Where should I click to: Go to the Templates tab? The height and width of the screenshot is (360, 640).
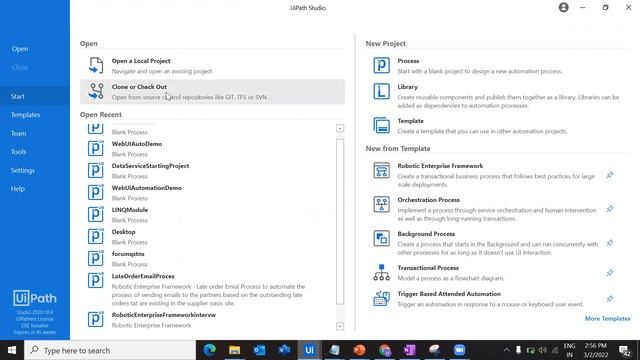(25, 115)
